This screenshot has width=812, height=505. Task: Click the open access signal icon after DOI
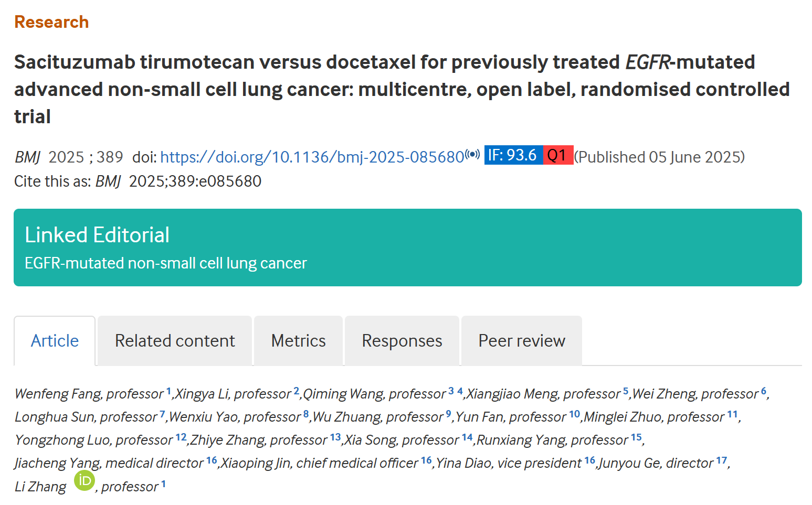[x=472, y=154]
